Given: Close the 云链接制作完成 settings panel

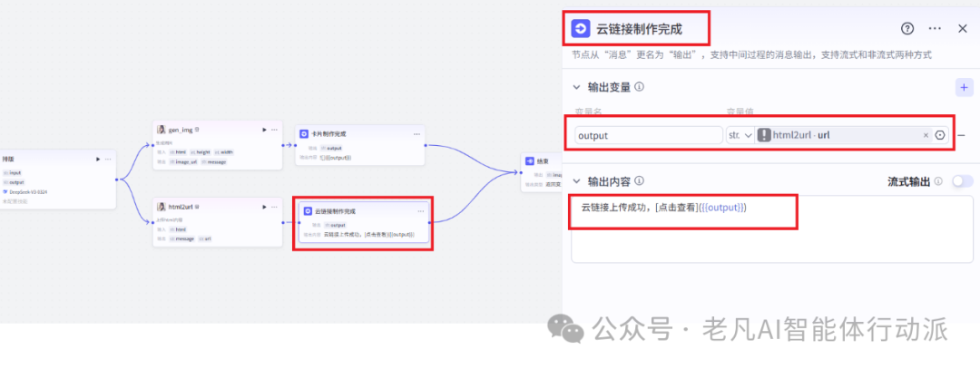Looking at the screenshot, I should point(963,29).
